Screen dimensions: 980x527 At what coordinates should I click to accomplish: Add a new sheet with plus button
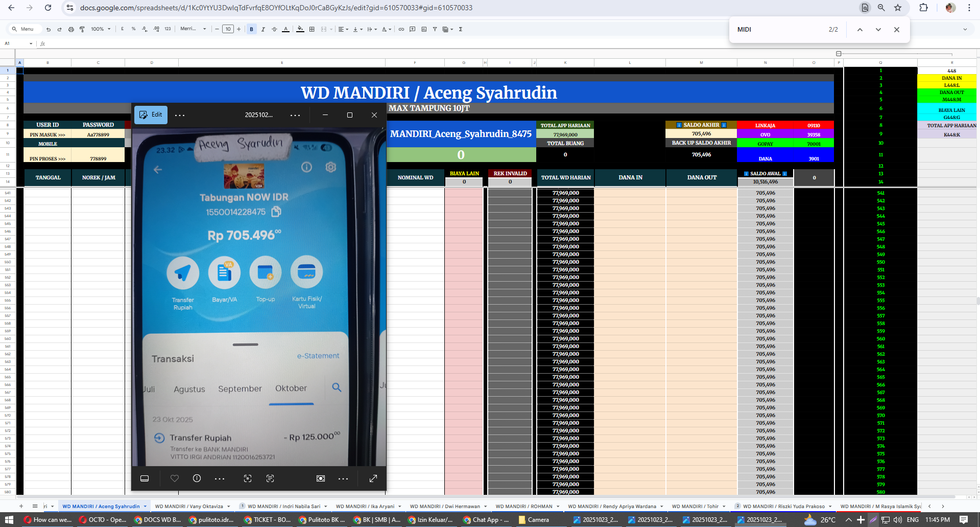pyautogui.click(x=21, y=506)
